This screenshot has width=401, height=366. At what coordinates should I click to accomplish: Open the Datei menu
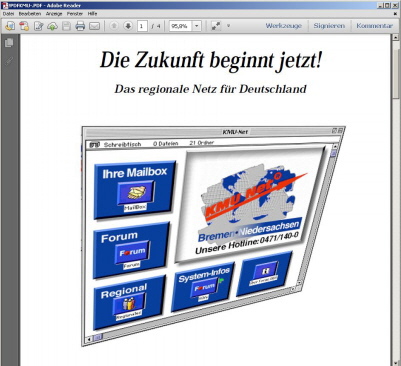click(x=8, y=14)
